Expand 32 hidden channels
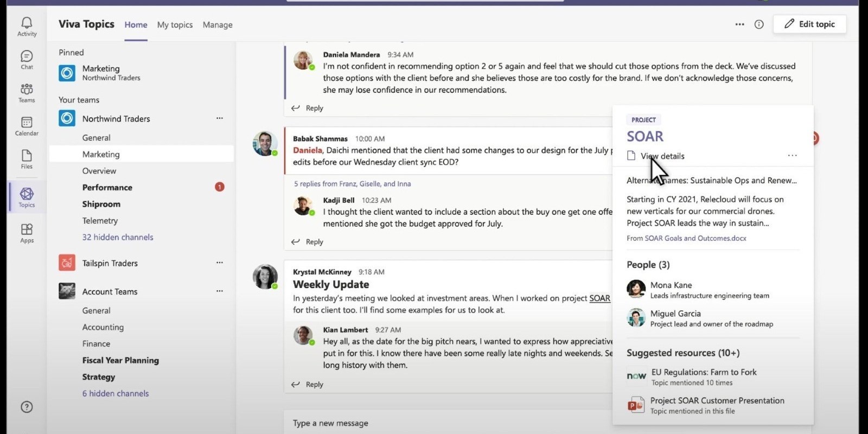 tap(118, 237)
